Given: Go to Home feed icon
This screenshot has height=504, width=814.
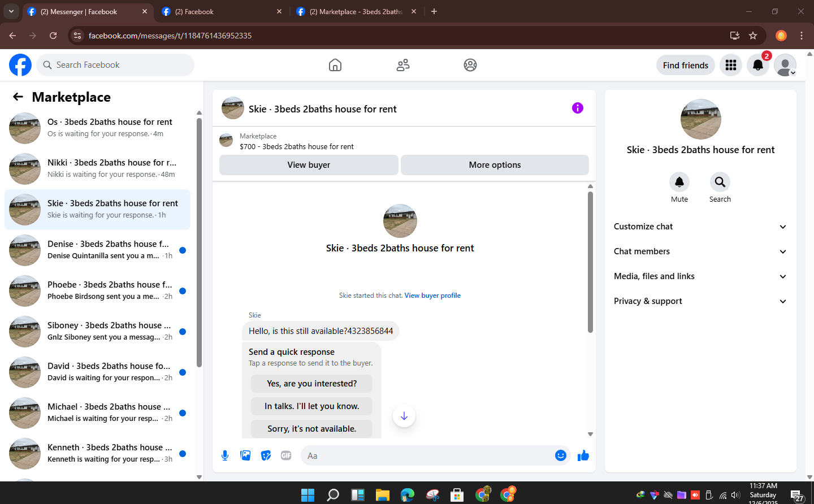Looking at the screenshot, I should coord(335,65).
